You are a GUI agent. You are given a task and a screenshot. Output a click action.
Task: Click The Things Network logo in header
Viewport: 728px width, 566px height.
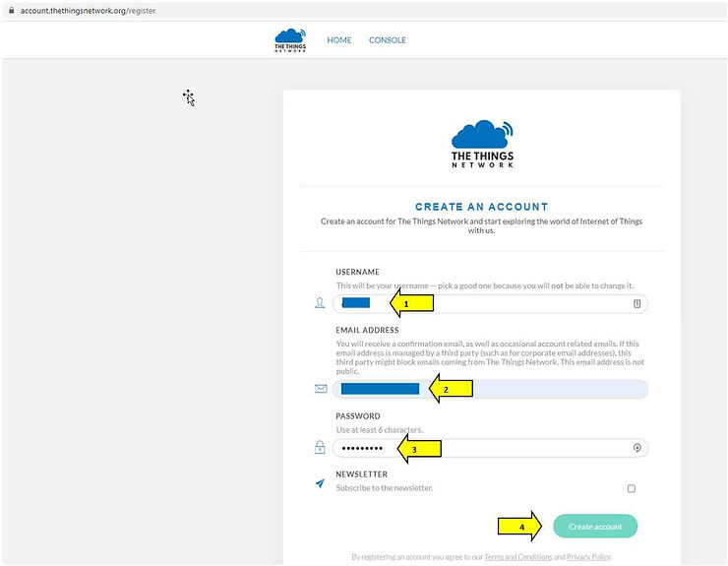290,40
